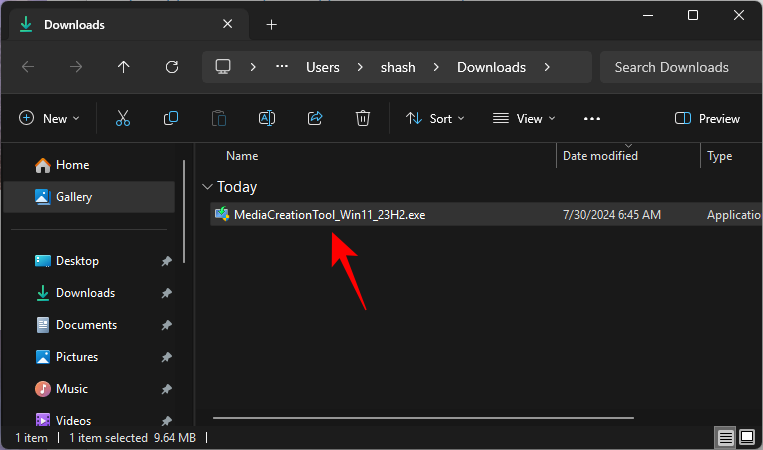
Task: Click the Rename icon in toolbar
Action: pyautogui.click(x=267, y=118)
